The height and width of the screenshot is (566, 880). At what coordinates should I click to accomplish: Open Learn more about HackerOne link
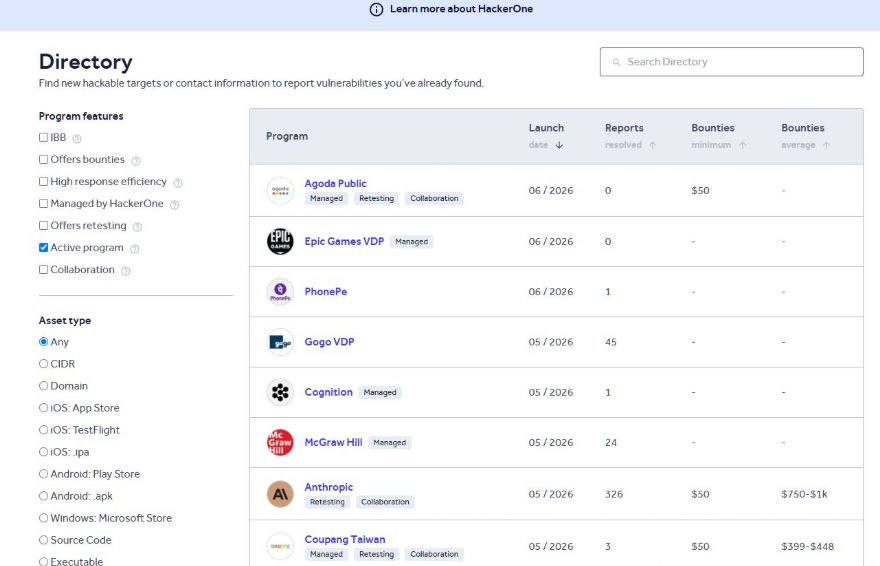click(x=461, y=9)
